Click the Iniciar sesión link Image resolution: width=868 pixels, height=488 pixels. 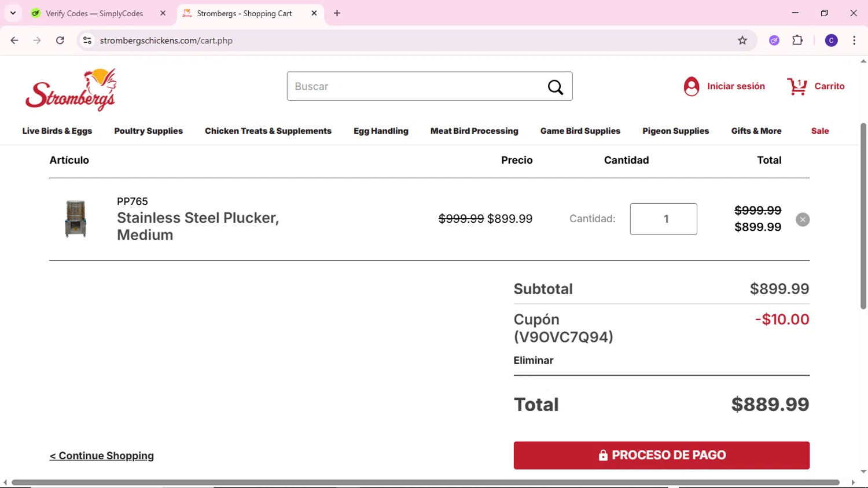point(736,86)
